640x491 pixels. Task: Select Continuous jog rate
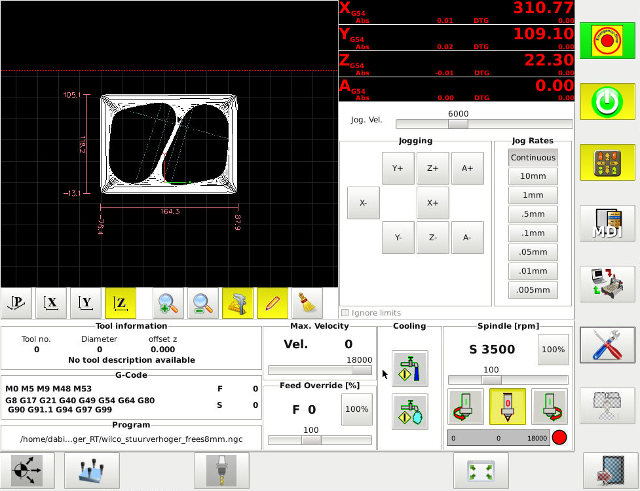point(532,158)
